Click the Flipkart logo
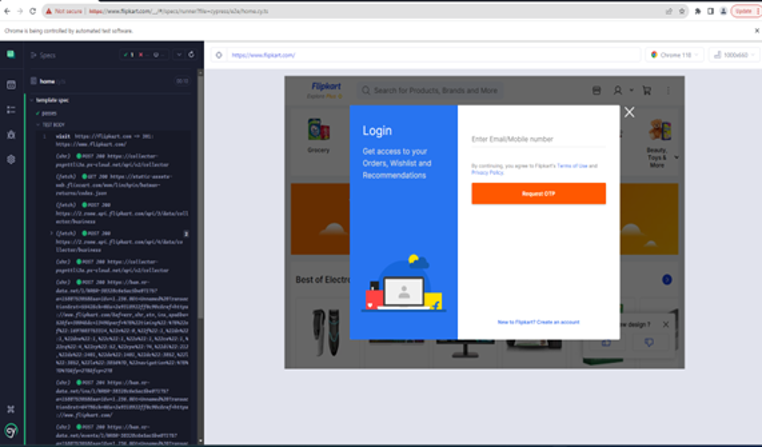 [326, 86]
